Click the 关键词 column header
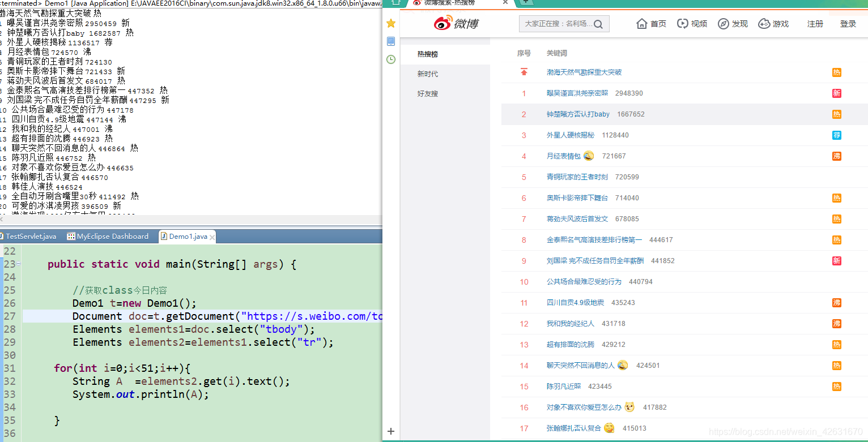 click(x=557, y=53)
